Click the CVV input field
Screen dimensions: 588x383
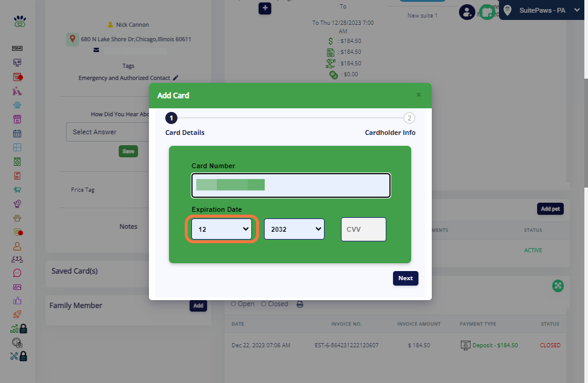(x=363, y=229)
